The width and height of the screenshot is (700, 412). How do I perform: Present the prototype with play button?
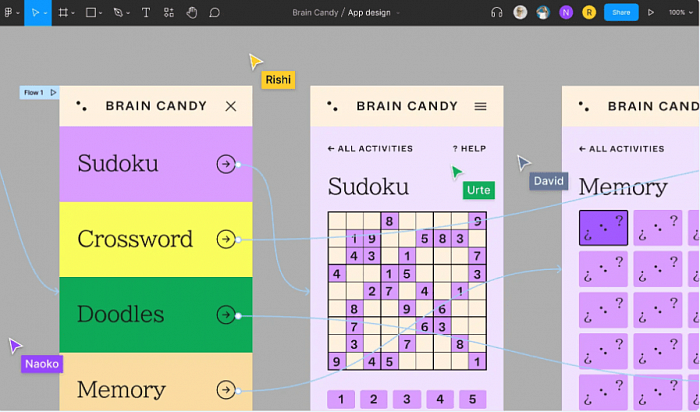651,12
